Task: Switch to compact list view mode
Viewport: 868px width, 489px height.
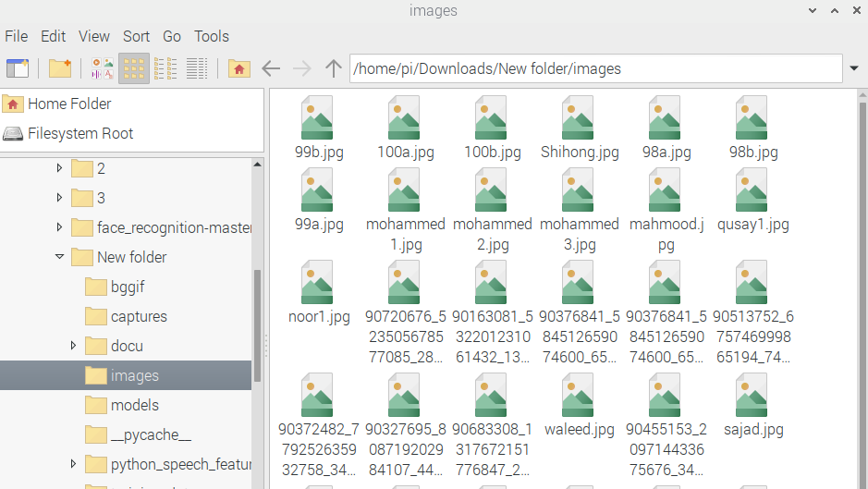Action: pyautogui.click(x=165, y=68)
